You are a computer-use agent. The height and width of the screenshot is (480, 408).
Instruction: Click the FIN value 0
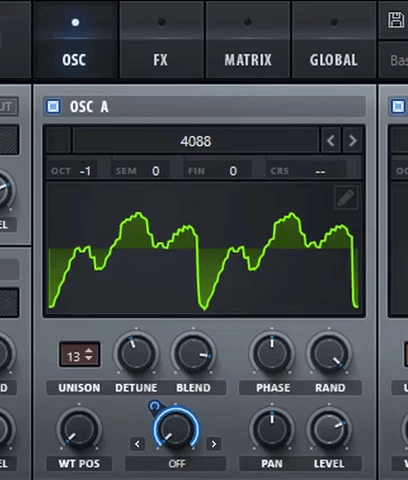point(233,171)
